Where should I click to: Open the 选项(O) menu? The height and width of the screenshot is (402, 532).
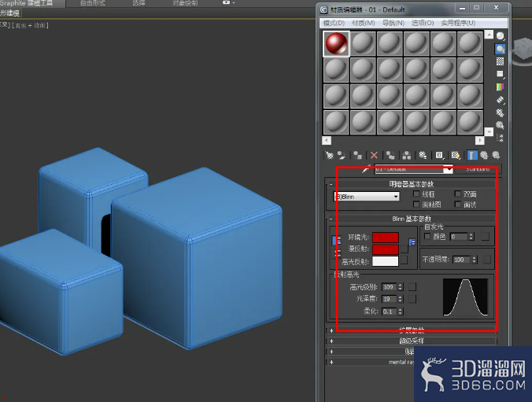click(x=423, y=23)
